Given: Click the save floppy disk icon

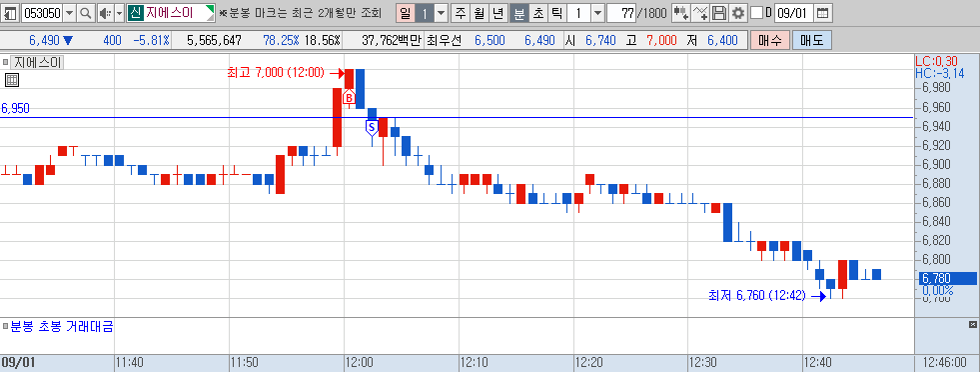Looking at the screenshot, I should (719, 13).
